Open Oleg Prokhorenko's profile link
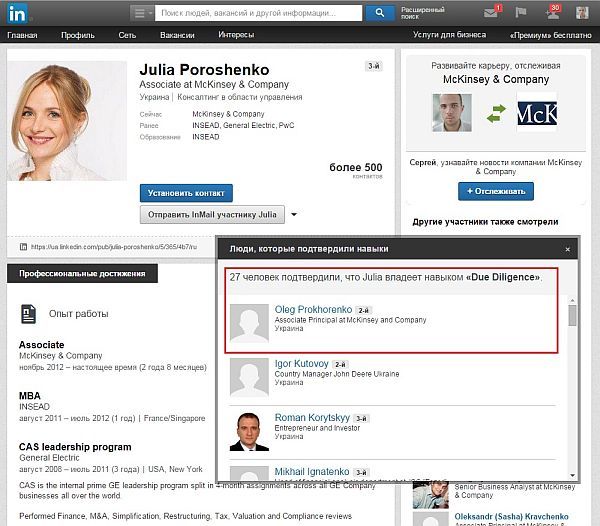600x526 pixels. coord(312,310)
